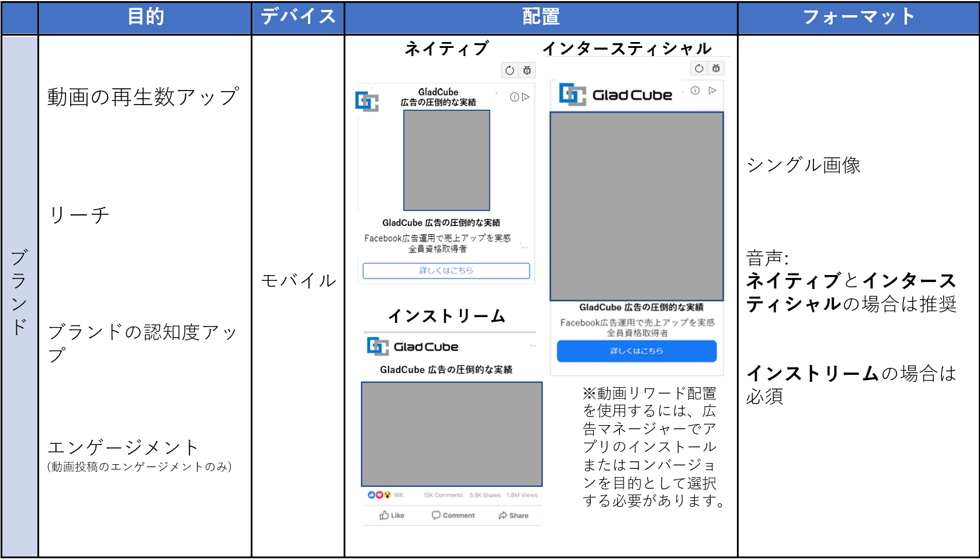Click the AdChoices arrow in Native ad
980x560 pixels.
pyautogui.click(x=525, y=97)
